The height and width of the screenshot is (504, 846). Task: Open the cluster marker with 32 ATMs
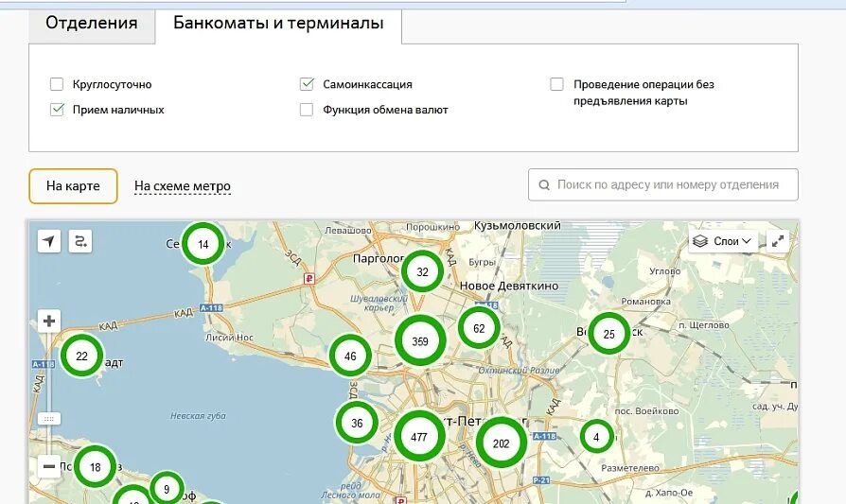[422, 271]
